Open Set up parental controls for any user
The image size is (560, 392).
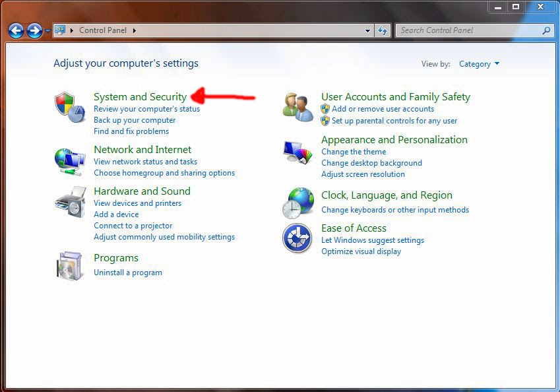click(394, 121)
